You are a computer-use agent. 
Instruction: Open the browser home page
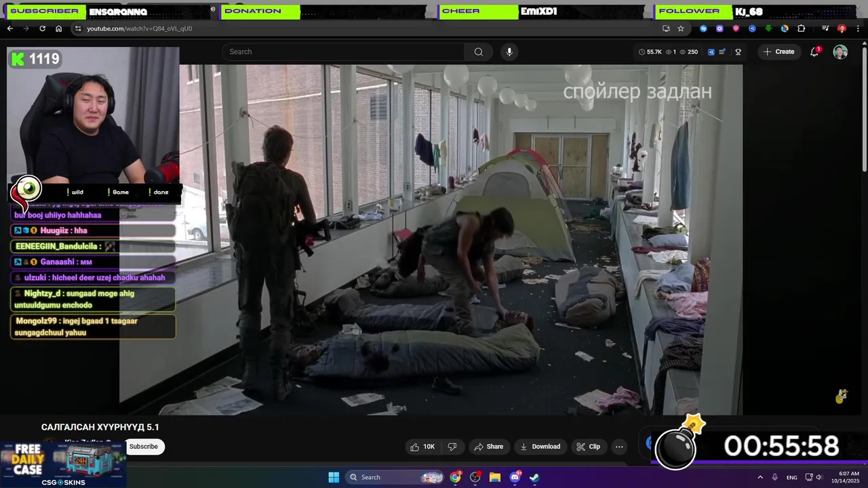pos(58,28)
